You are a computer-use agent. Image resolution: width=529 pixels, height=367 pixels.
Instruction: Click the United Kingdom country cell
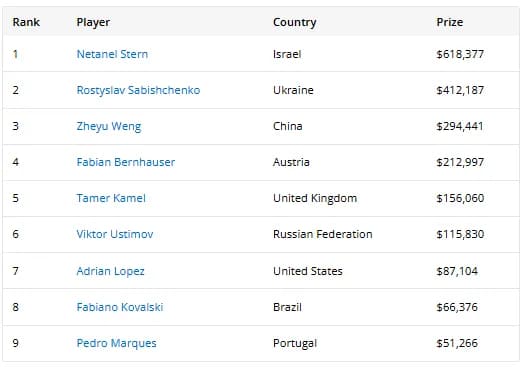[x=315, y=198]
